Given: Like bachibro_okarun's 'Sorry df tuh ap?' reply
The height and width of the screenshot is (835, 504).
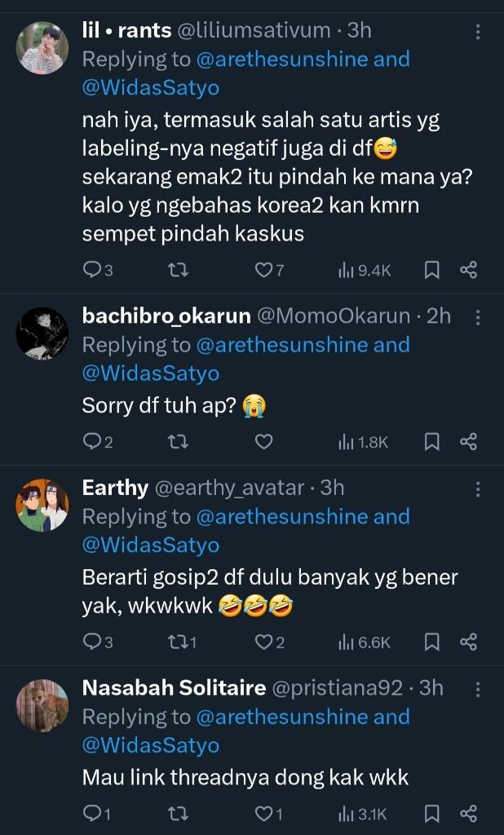Looking at the screenshot, I should coord(263,440).
